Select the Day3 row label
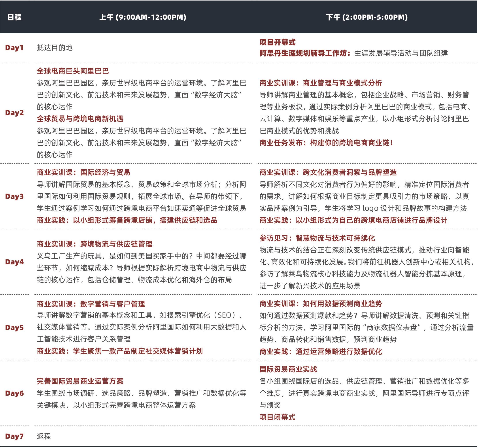Viewport: 478px width, 448px height. (14, 196)
